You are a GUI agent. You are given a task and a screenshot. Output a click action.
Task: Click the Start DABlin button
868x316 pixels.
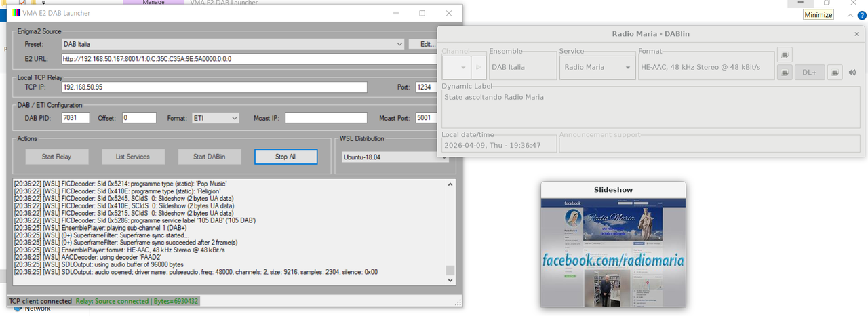pyautogui.click(x=210, y=157)
